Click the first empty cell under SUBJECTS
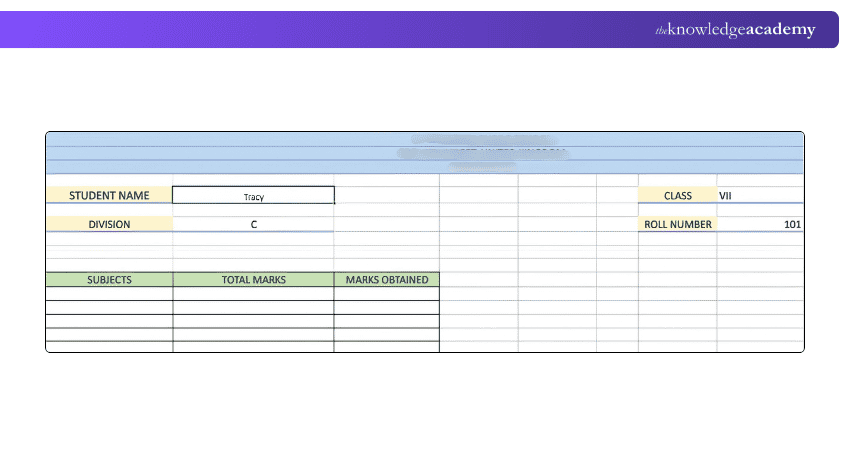This screenshot has height=450, width=850. [109, 293]
